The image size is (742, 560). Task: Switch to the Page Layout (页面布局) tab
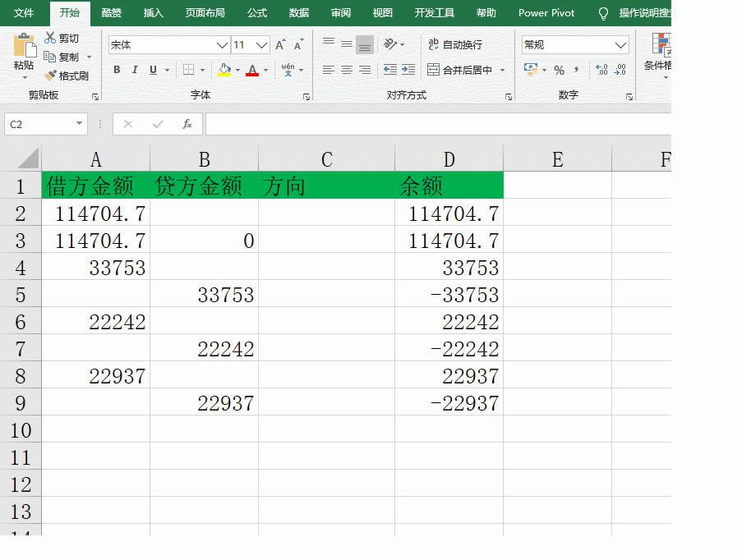click(x=205, y=13)
